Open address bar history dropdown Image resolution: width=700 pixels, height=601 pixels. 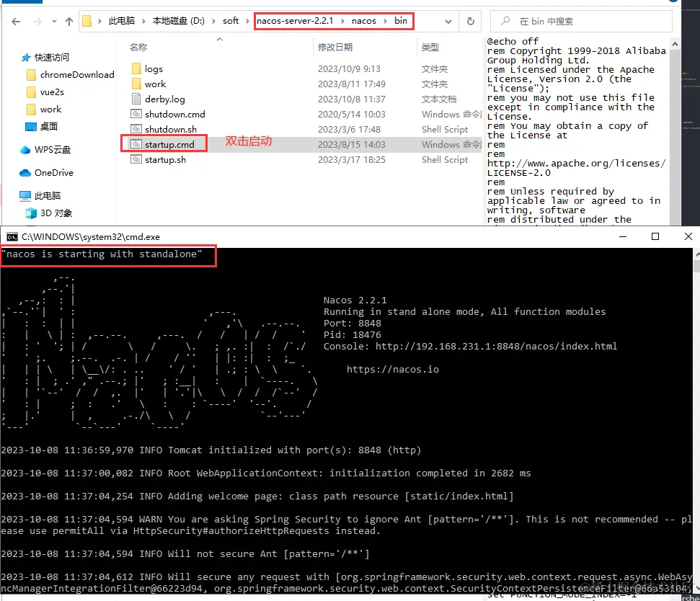(x=448, y=22)
